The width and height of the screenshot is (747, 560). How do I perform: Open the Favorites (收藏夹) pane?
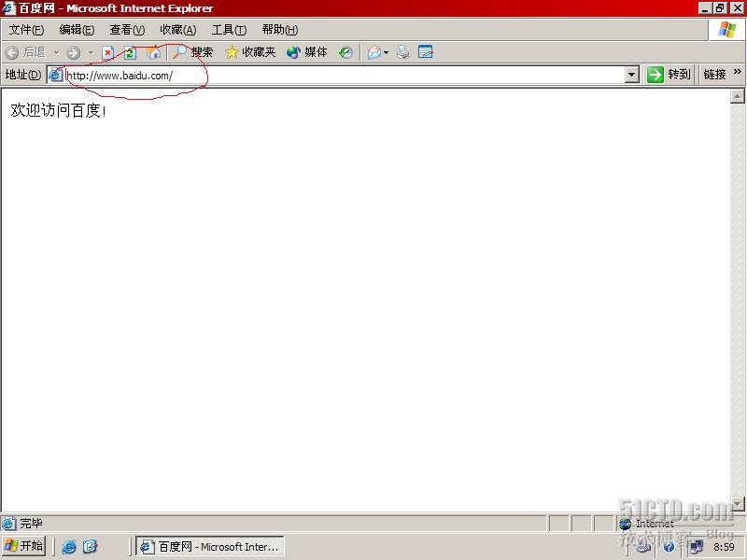(250, 52)
